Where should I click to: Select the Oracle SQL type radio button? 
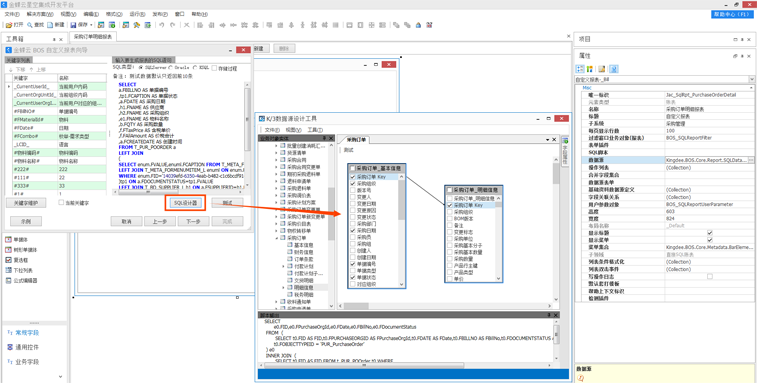tap(169, 68)
